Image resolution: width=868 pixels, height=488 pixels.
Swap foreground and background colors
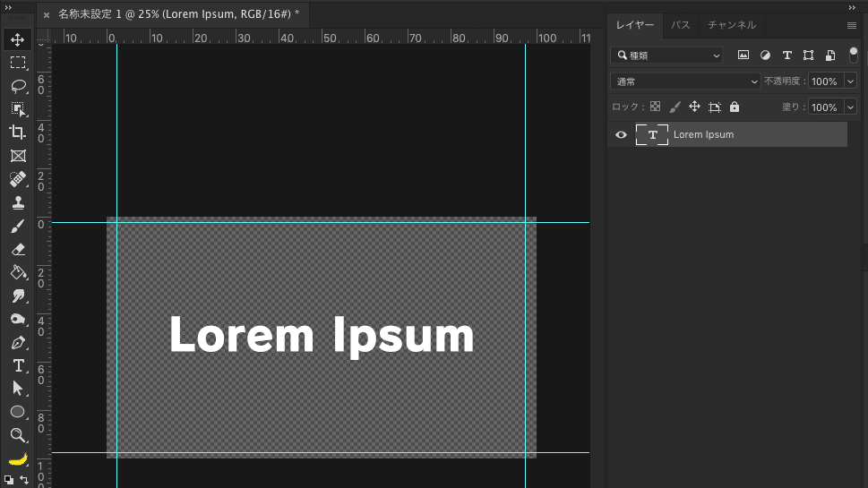24,480
